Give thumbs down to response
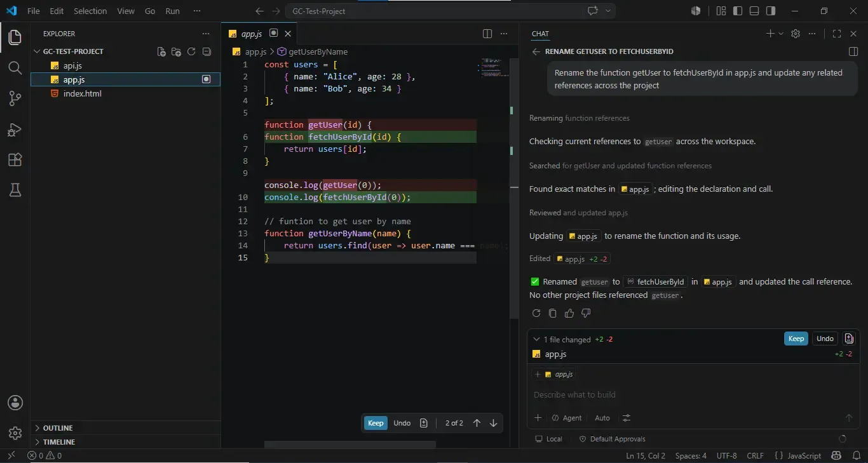This screenshot has width=868, height=463. pyautogui.click(x=586, y=313)
